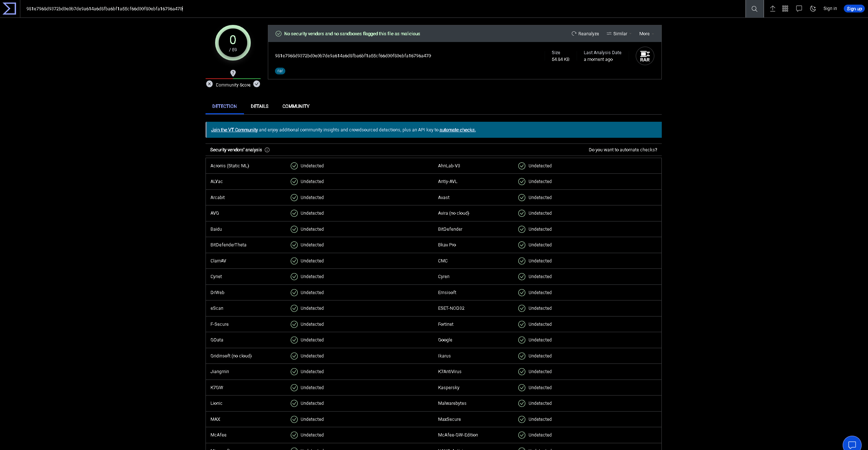The image size is (868, 450).
Task: Click in the hash search field
Action: [x=383, y=9]
